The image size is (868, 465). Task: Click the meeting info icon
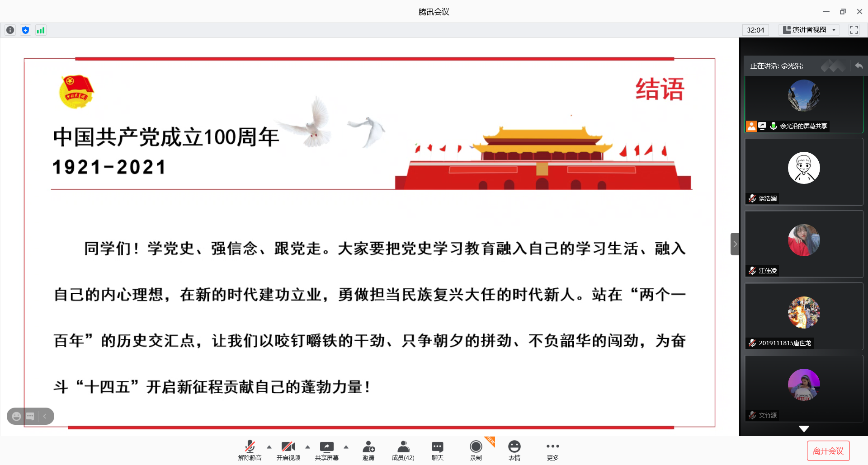10,30
